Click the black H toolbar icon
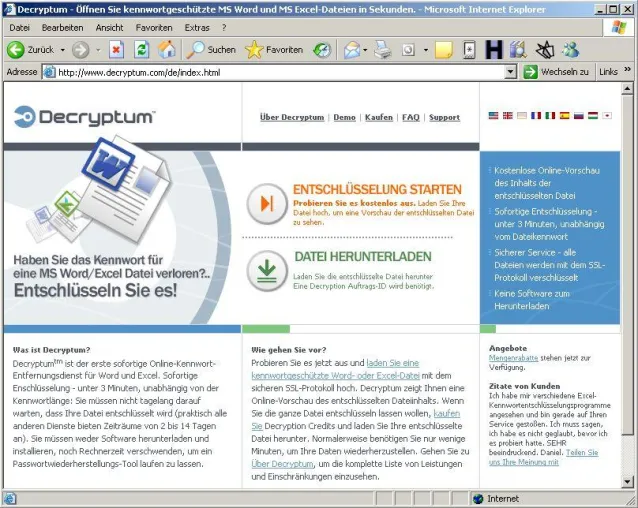The width and height of the screenshot is (638, 508). (x=494, y=50)
